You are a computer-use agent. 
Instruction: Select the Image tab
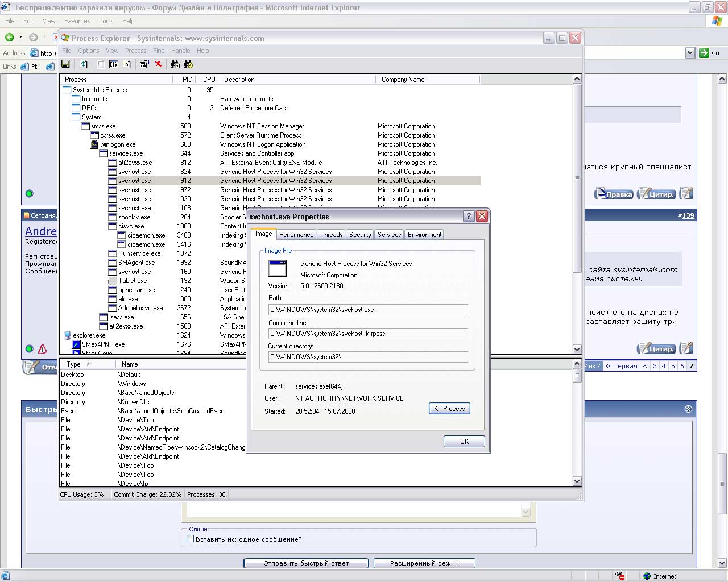263,234
